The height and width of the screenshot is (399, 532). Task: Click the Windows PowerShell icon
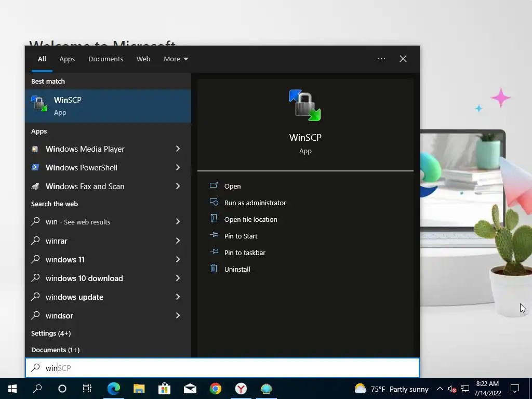pos(35,168)
